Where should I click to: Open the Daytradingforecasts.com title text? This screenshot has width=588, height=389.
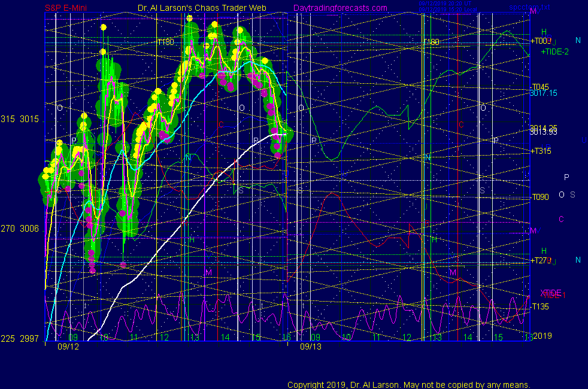340,8
